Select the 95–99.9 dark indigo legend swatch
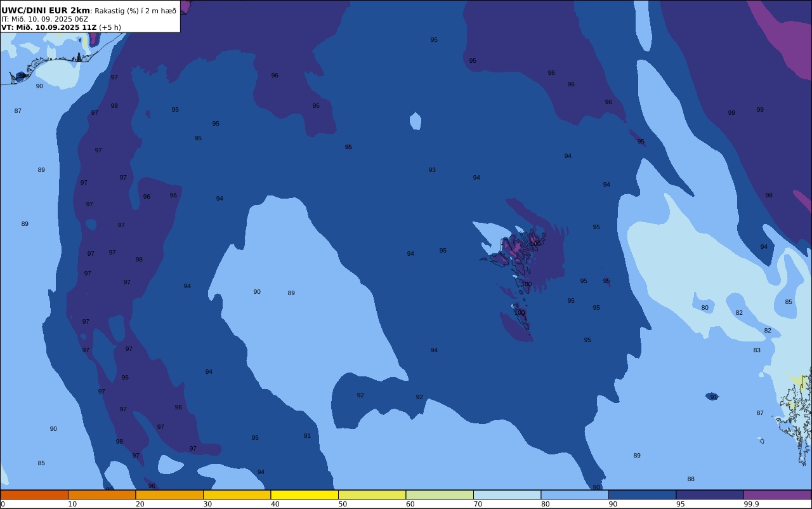This screenshot has height=509, width=812. coord(710,494)
